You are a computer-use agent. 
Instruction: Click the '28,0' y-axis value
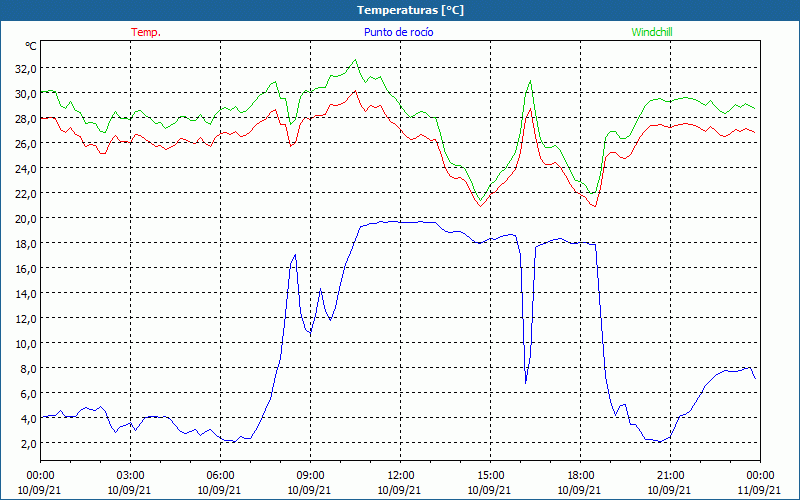pos(26,118)
